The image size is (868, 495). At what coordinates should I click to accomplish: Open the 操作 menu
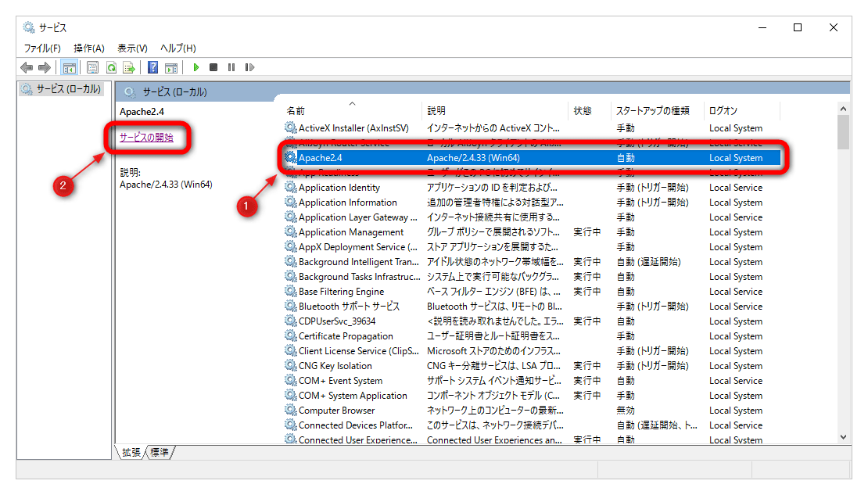88,48
